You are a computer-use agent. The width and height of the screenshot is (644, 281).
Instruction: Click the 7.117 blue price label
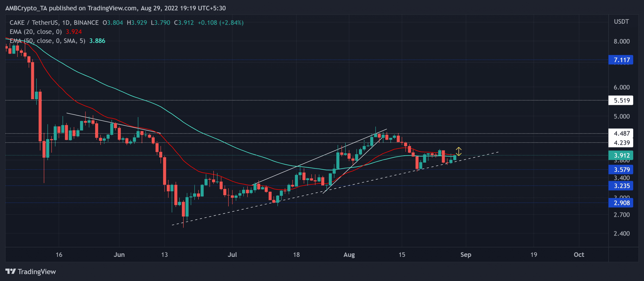click(621, 60)
